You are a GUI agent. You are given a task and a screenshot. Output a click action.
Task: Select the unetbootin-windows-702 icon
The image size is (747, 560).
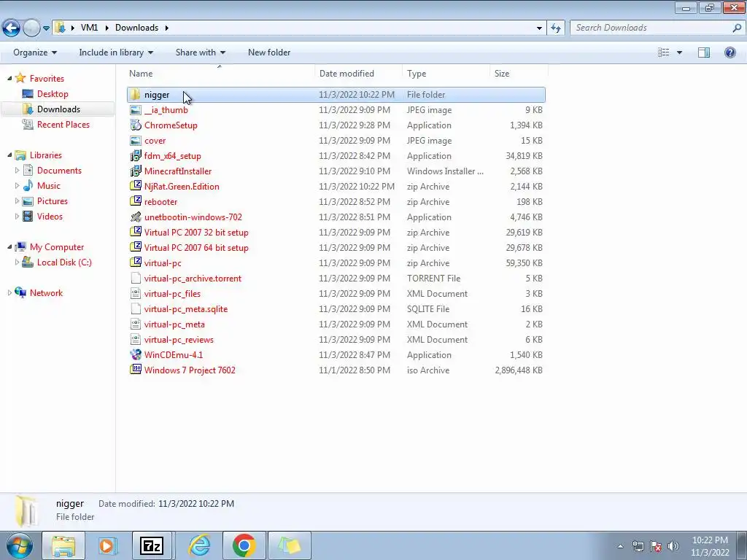[136, 217]
